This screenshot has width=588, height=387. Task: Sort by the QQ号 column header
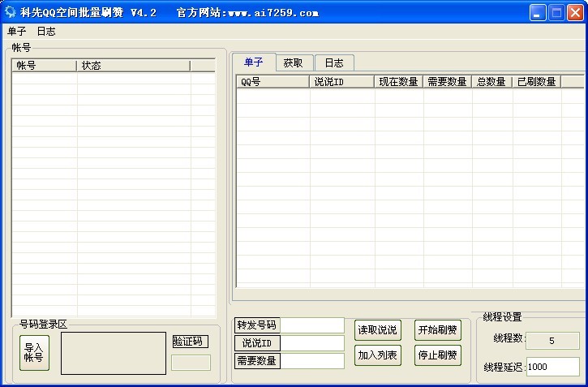273,82
